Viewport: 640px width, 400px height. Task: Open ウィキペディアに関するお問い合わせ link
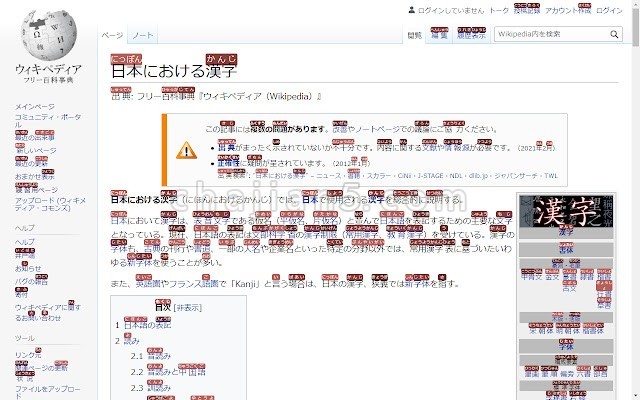[x=48, y=312]
